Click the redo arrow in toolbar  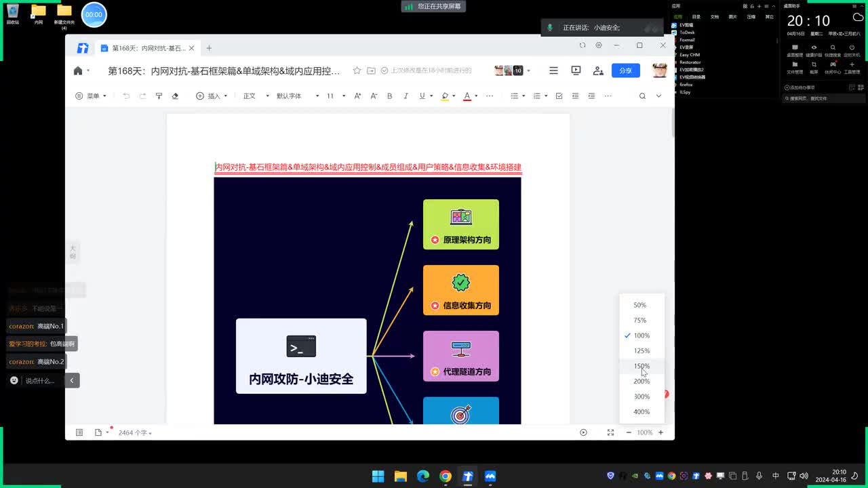tap(142, 96)
